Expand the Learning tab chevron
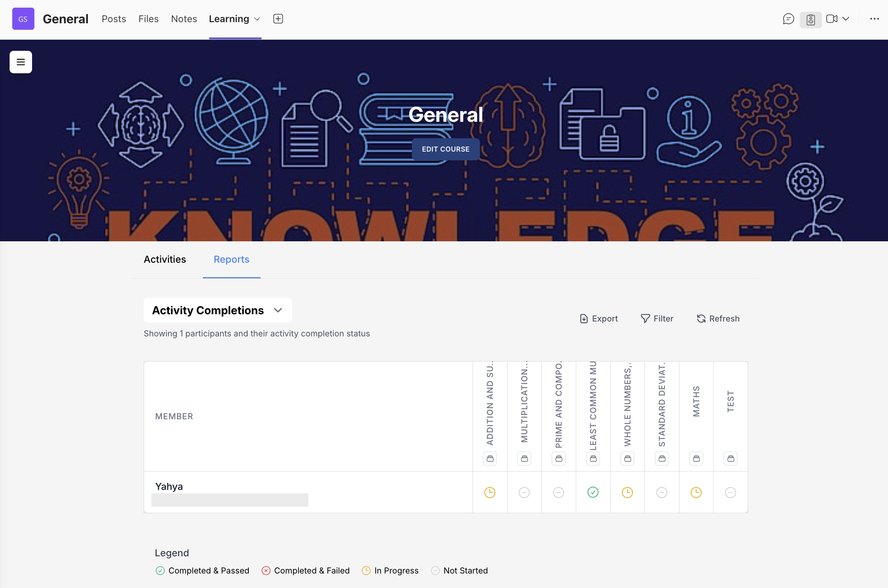The height and width of the screenshot is (588, 888). point(257,19)
